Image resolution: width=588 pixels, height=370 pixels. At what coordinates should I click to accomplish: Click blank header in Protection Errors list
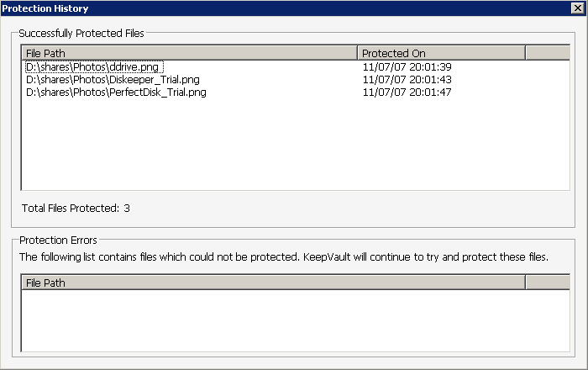[547, 283]
